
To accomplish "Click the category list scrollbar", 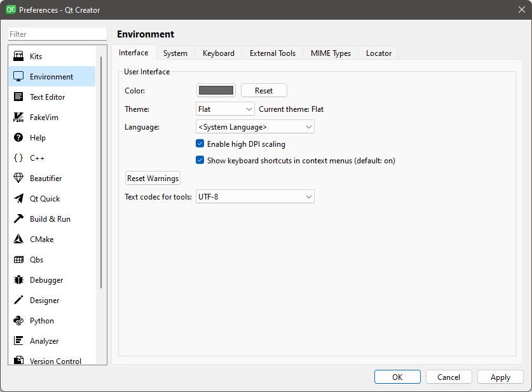I will (101, 172).
